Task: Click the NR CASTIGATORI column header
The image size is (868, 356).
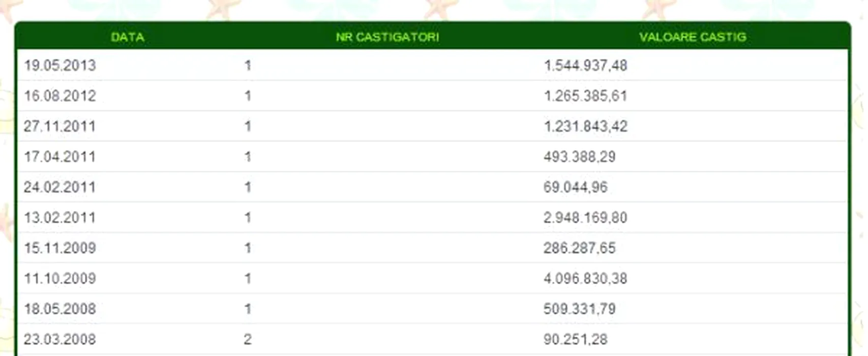Action: coord(387,37)
